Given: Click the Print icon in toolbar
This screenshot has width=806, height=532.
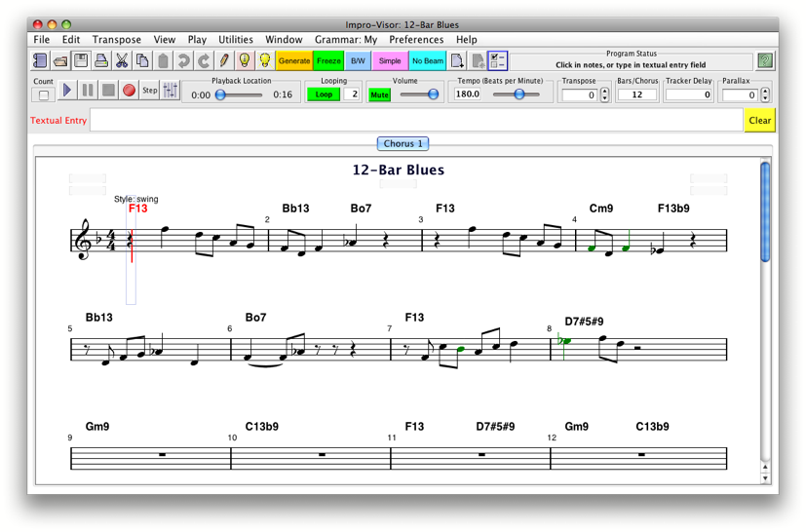Looking at the screenshot, I should (x=101, y=61).
